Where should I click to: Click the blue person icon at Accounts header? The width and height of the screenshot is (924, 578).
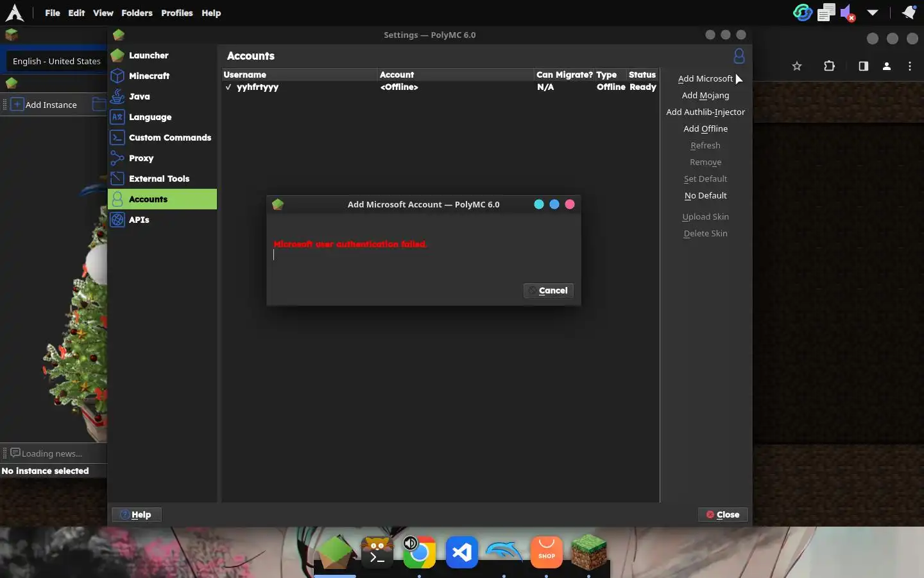tap(739, 57)
